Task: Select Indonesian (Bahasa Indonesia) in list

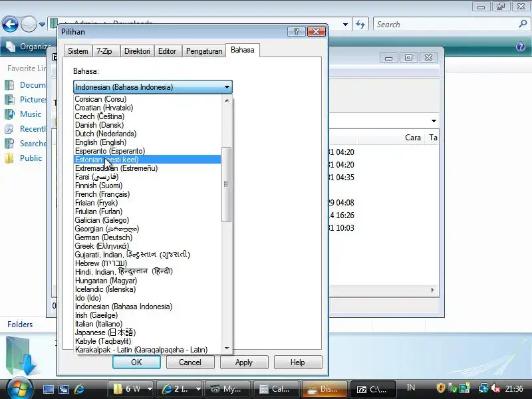Action: pos(147,307)
